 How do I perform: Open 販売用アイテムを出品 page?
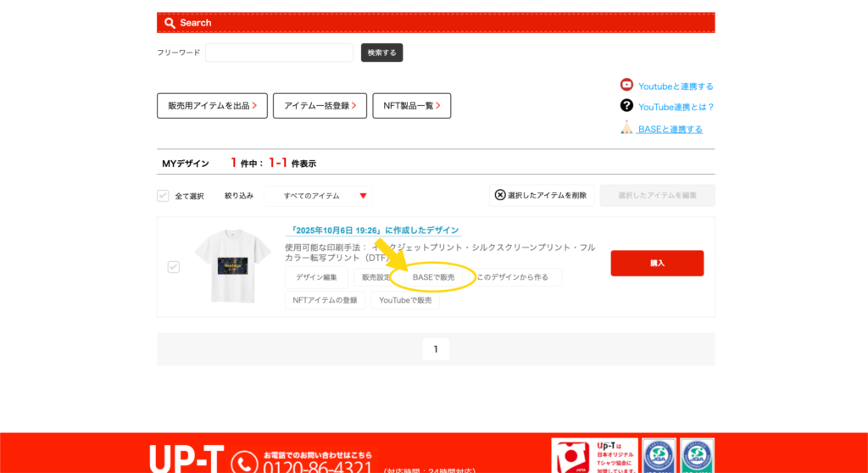(x=212, y=106)
